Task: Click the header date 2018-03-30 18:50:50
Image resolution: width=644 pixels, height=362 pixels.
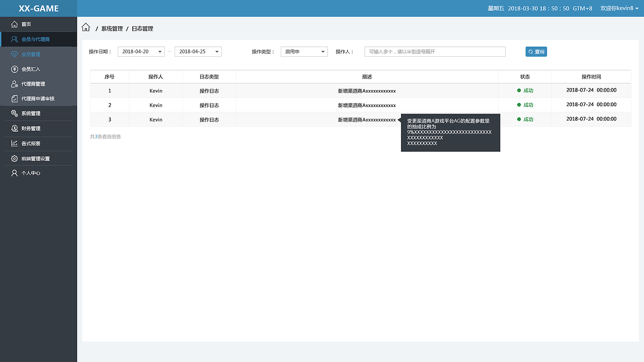Action: click(538, 9)
